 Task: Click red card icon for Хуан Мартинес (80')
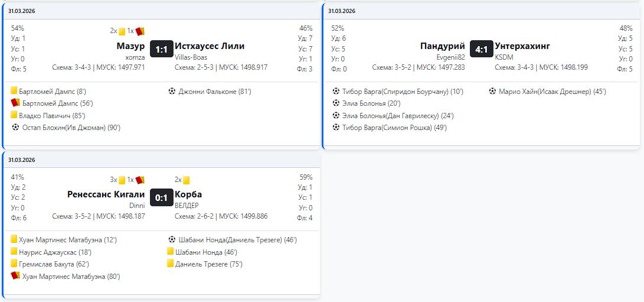pos(15,276)
